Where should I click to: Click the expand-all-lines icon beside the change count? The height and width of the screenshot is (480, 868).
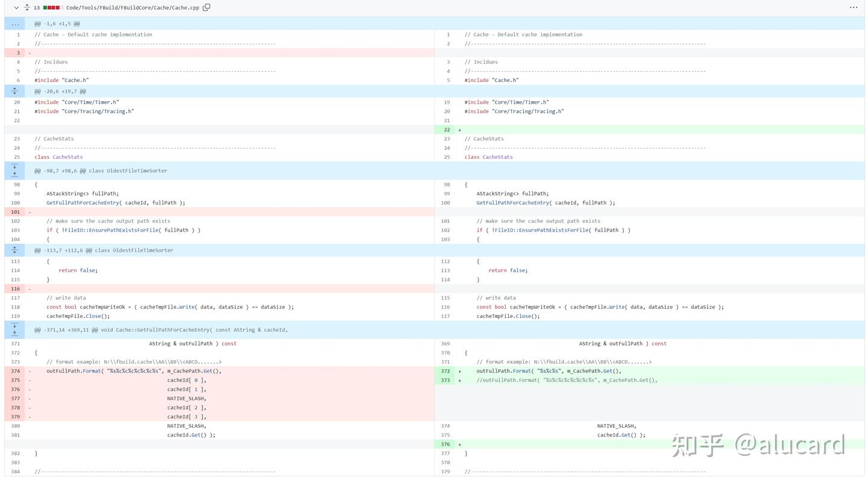pos(27,8)
